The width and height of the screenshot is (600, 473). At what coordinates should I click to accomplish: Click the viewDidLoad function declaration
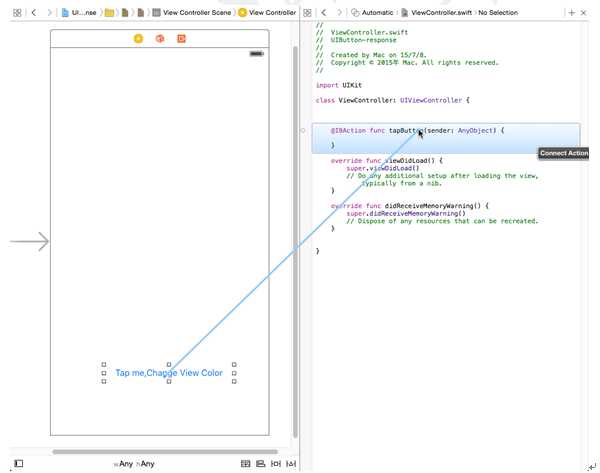pyautogui.click(x=386, y=161)
